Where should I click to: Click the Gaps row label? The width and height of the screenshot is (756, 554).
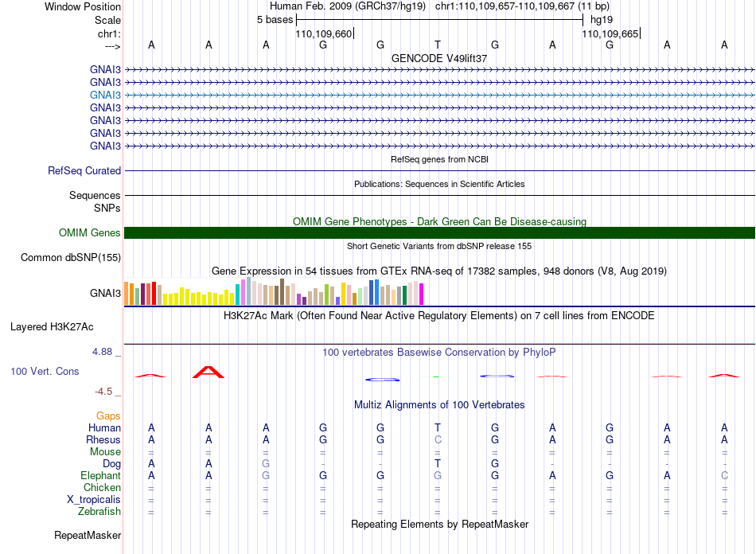click(108, 416)
